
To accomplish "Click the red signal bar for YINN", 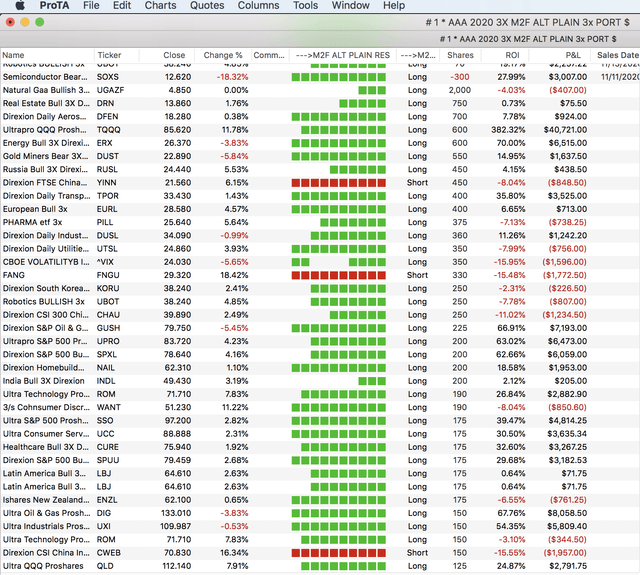I will coord(338,183).
